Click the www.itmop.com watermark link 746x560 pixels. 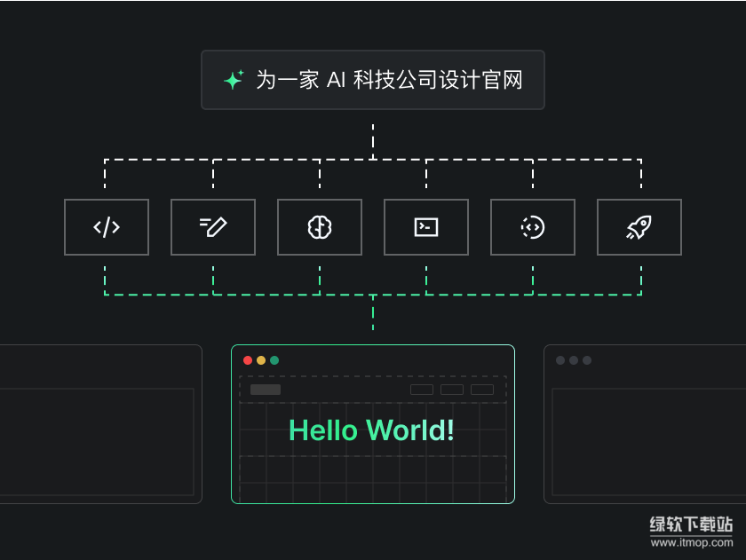click(691, 541)
